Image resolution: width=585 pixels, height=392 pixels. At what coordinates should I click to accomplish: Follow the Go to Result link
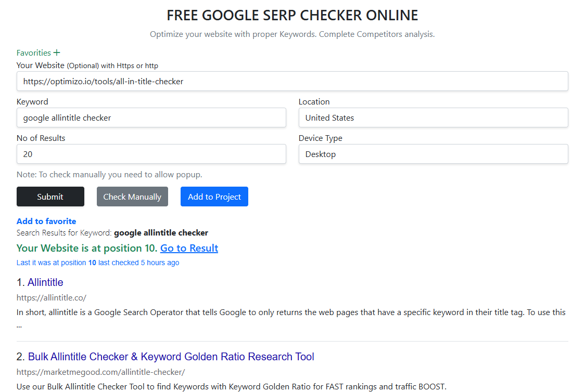point(189,248)
